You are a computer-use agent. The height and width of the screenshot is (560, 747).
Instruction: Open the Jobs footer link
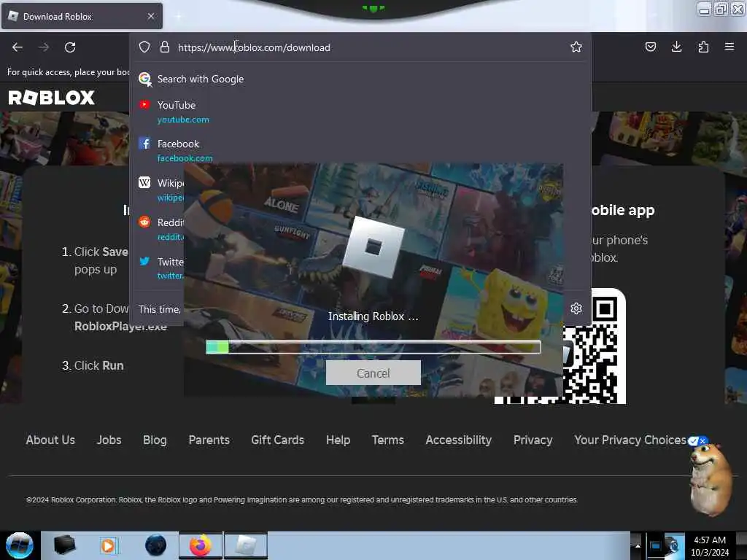coord(109,440)
